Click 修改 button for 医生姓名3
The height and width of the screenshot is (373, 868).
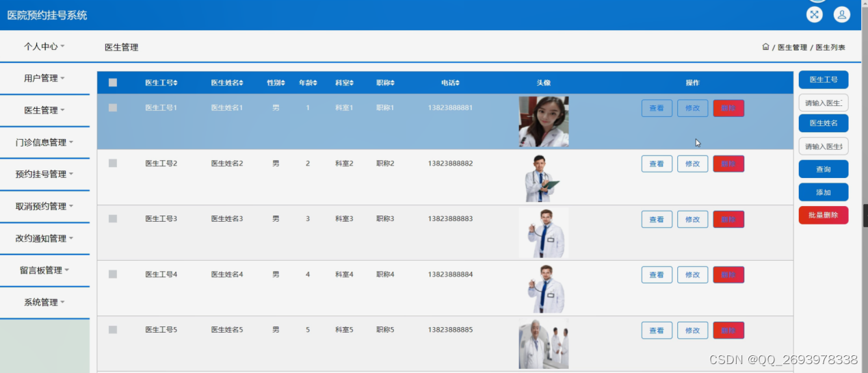click(x=692, y=219)
